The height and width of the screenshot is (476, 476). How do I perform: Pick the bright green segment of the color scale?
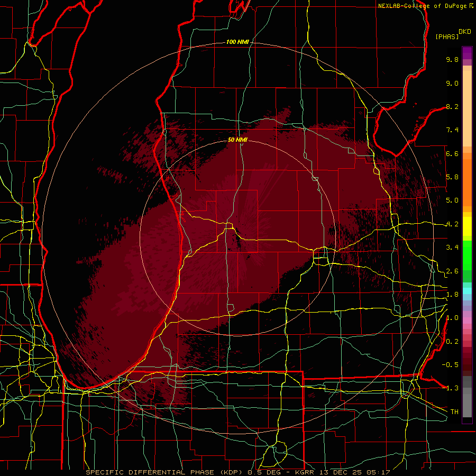[x=467, y=255]
